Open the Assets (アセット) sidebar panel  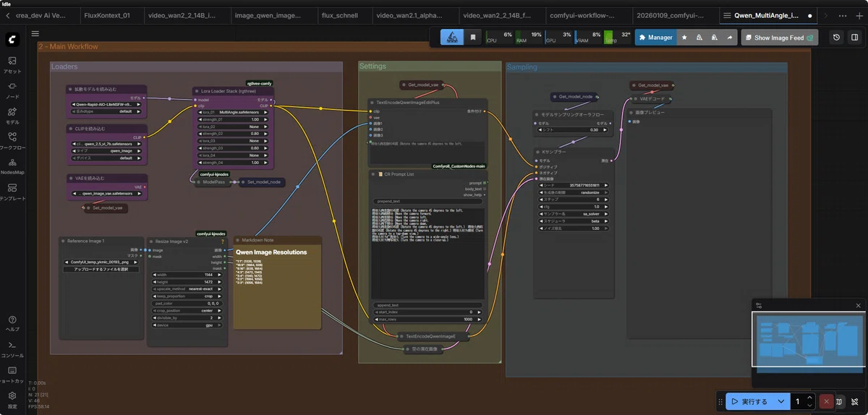coord(12,65)
